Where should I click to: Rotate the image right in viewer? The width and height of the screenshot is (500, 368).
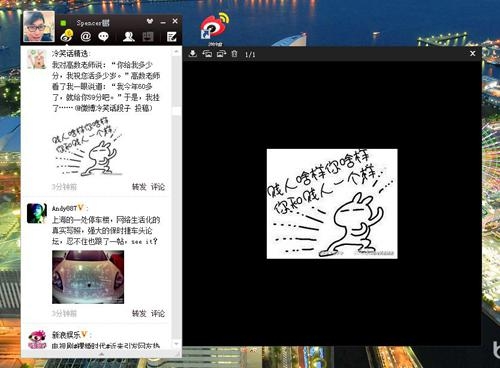tap(221, 54)
